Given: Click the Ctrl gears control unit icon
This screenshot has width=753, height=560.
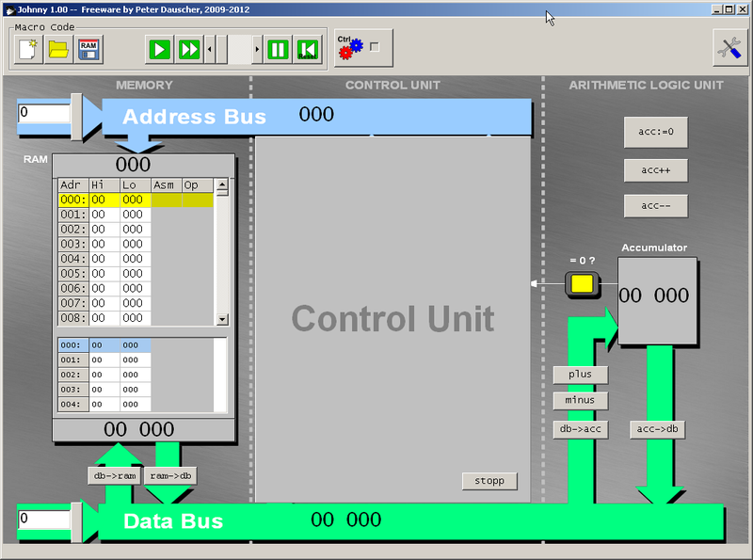Looking at the screenshot, I should click(x=349, y=48).
